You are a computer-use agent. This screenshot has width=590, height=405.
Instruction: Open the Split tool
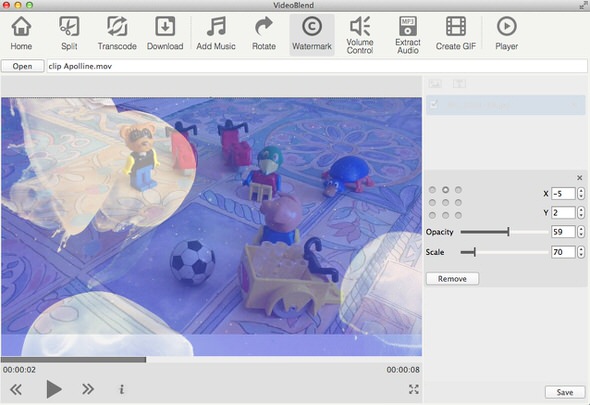[x=69, y=34]
